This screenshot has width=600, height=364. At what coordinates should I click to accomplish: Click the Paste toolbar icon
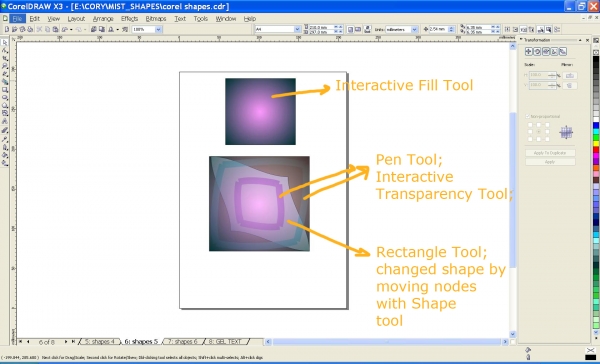click(55, 29)
